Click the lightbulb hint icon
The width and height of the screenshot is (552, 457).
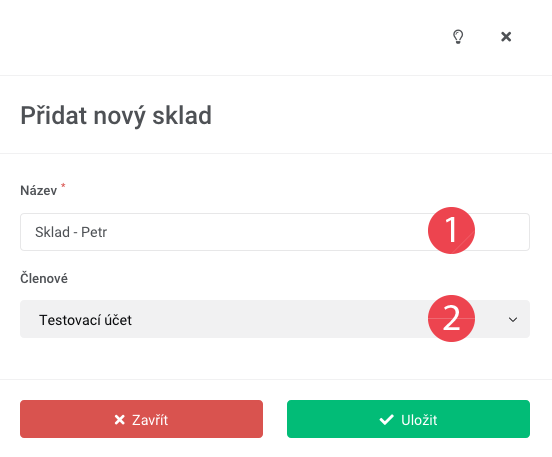[x=458, y=37]
